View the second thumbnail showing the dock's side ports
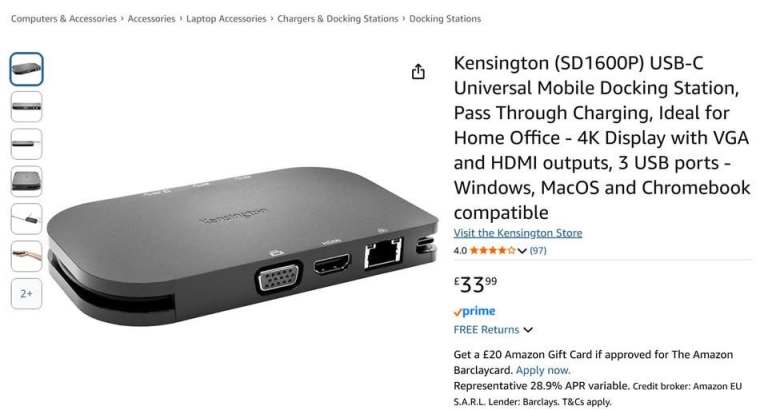Viewport: 768px width, 410px height. (26, 106)
